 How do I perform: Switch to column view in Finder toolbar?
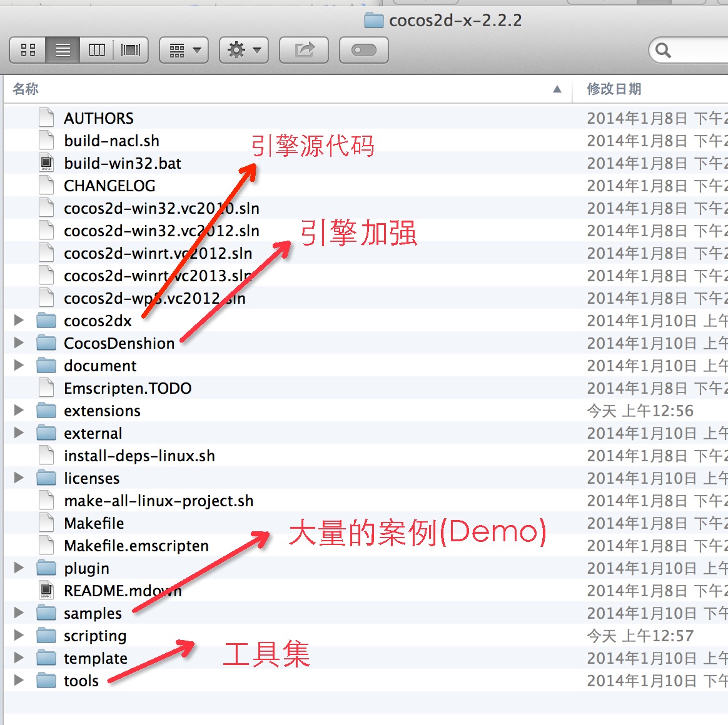(96, 49)
